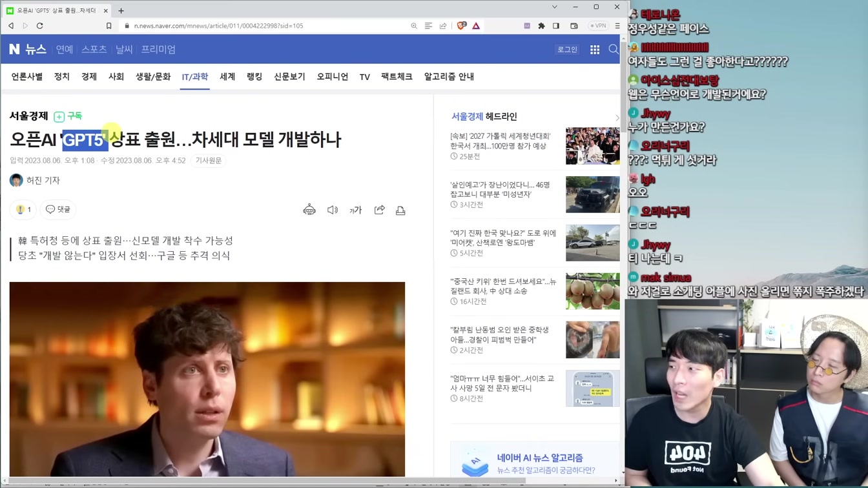Click the VPN button in the toolbar
Viewport: 868px width, 488px height.
click(x=598, y=26)
